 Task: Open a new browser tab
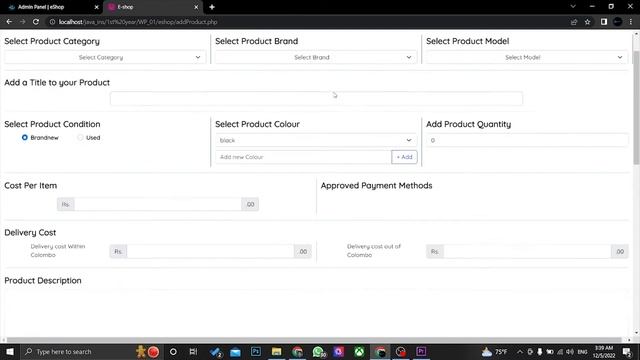(x=212, y=7)
